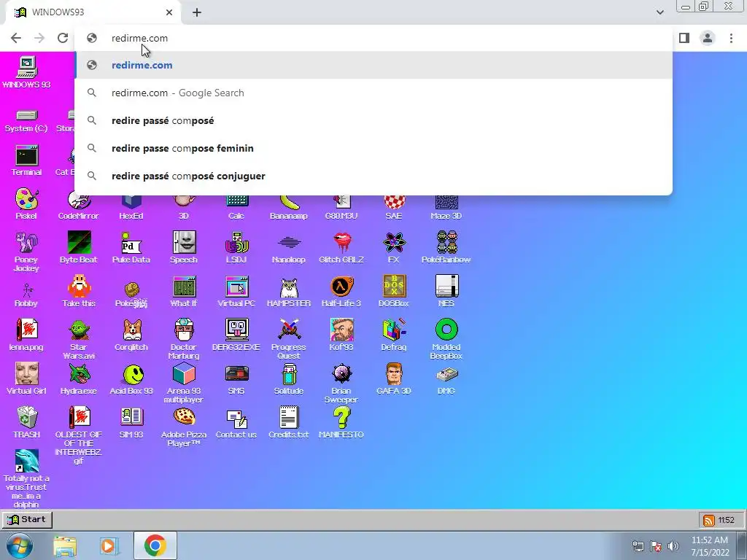Click the Windows 7 Start orb
The width and height of the screenshot is (747, 560).
pyautogui.click(x=19, y=545)
